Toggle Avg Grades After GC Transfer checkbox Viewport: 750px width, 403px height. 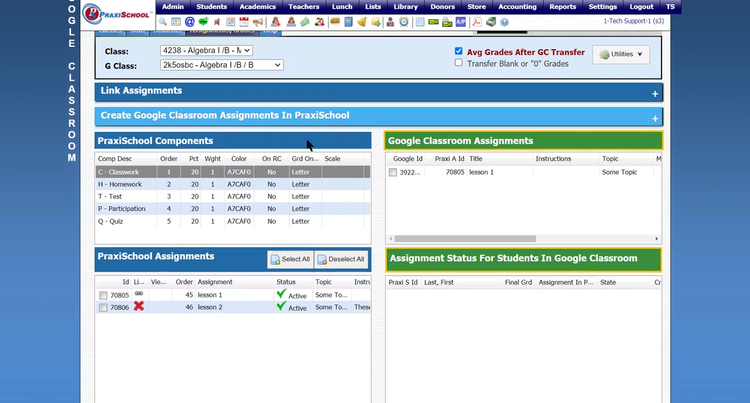click(458, 51)
